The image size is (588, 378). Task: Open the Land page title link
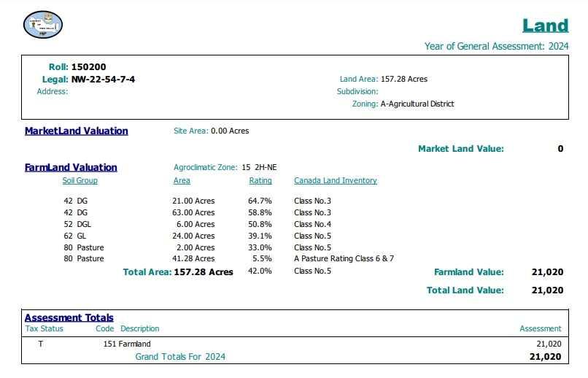(545, 26)
